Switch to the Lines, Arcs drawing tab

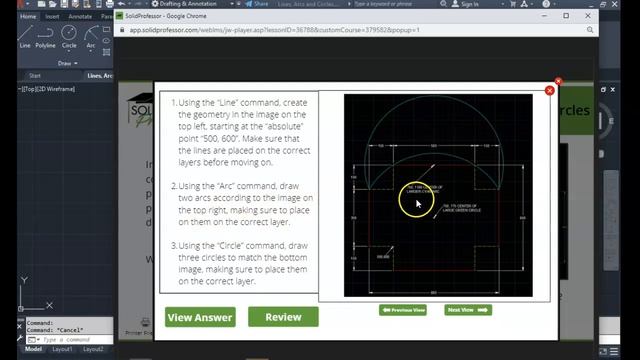(x=100, y=76)
